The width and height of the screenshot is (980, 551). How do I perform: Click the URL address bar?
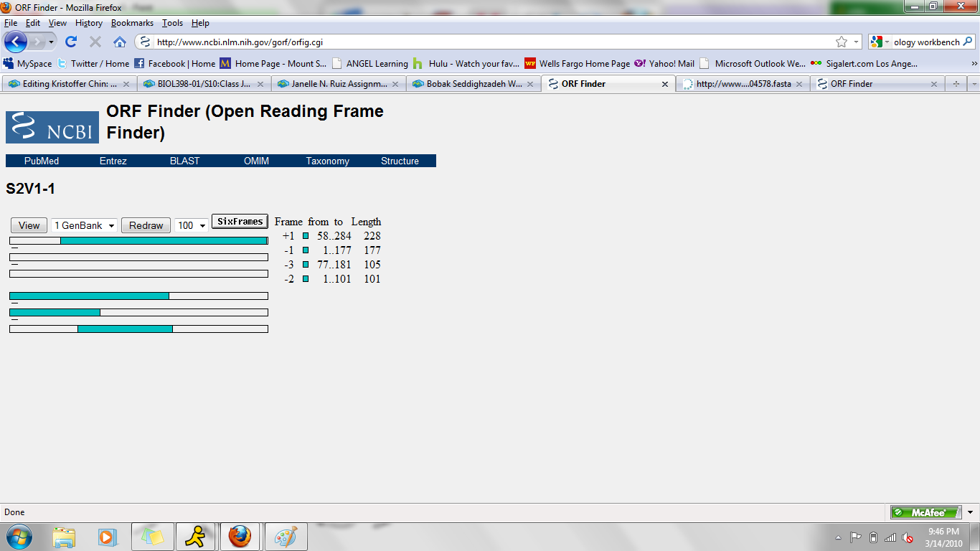(488, 42)
